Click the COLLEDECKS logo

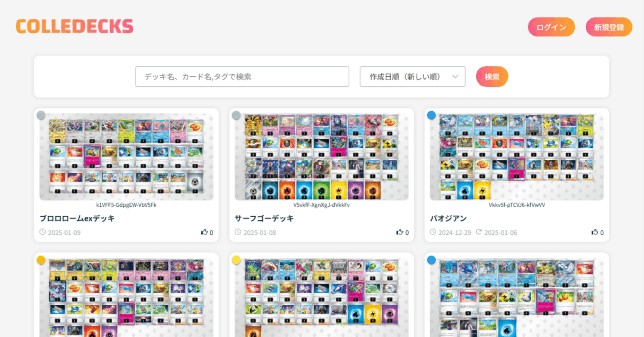point(74,27)
